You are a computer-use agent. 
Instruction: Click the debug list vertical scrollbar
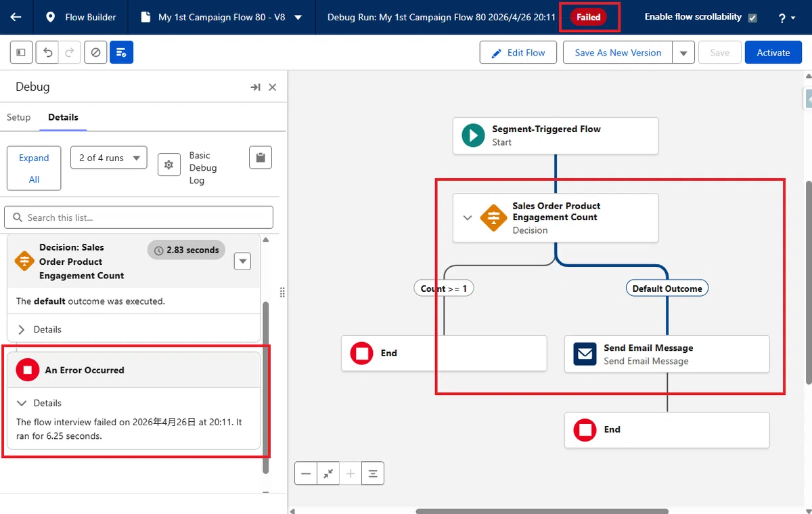click(265, 387)
